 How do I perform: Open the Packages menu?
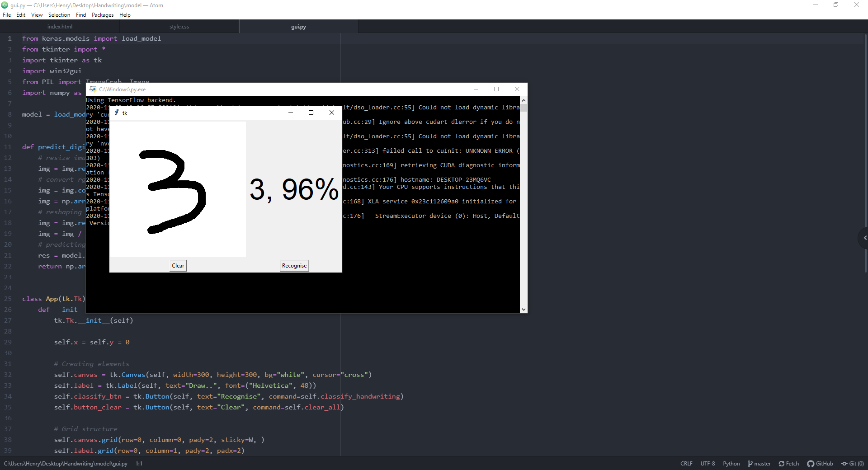(103, 15)
